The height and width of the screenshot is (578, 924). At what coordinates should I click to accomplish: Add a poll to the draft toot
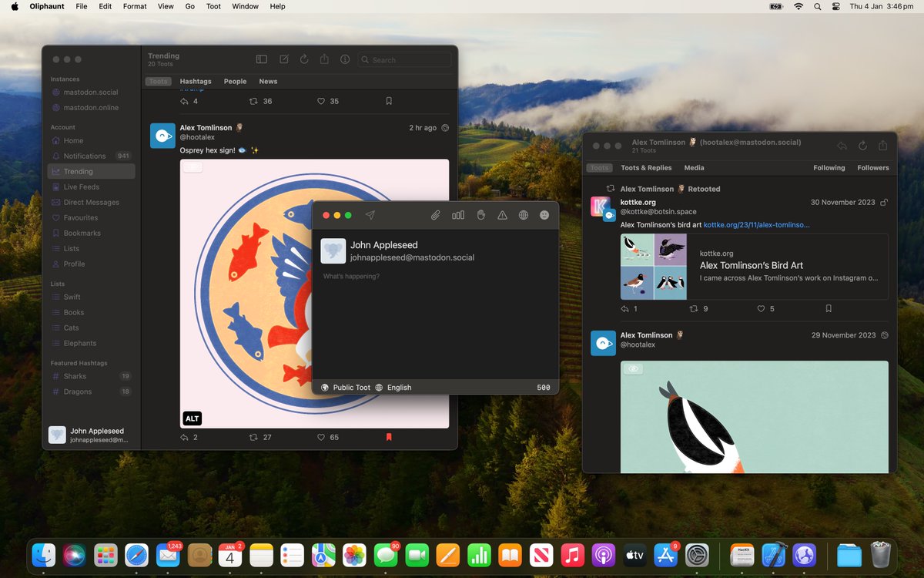click(x=458, y=215)
